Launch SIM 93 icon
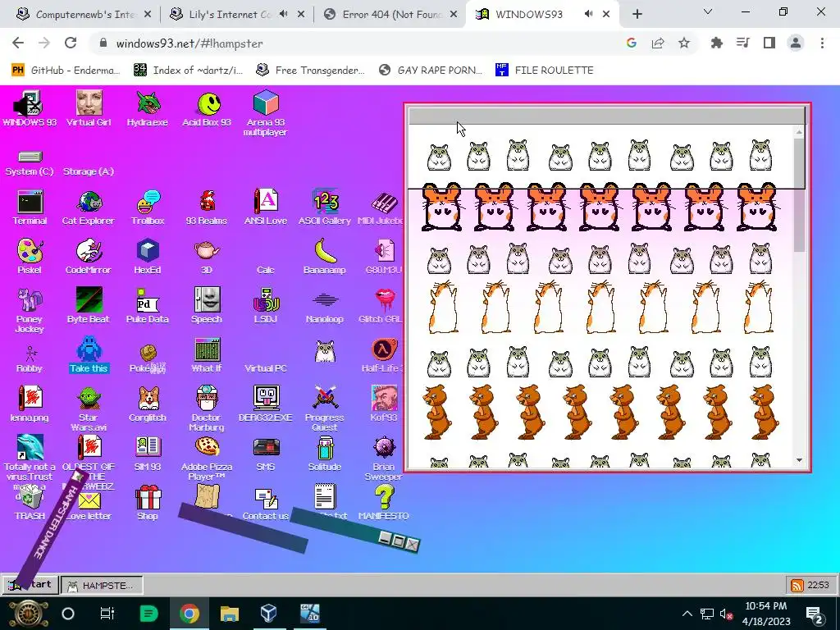This screenshot has height=630, width=840. (x=148, y=453)
